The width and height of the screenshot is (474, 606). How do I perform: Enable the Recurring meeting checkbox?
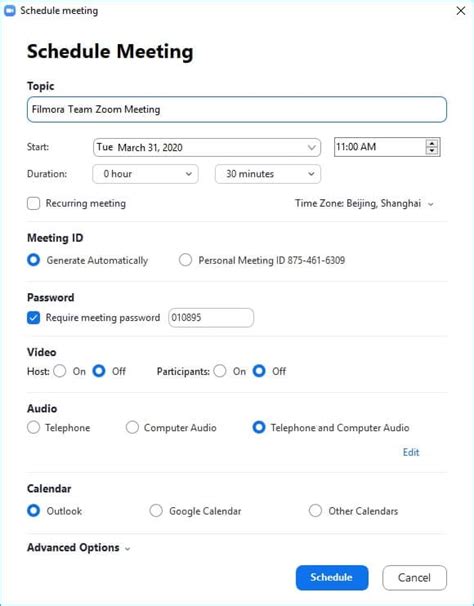pyautogui.click(x=34, y=203)
